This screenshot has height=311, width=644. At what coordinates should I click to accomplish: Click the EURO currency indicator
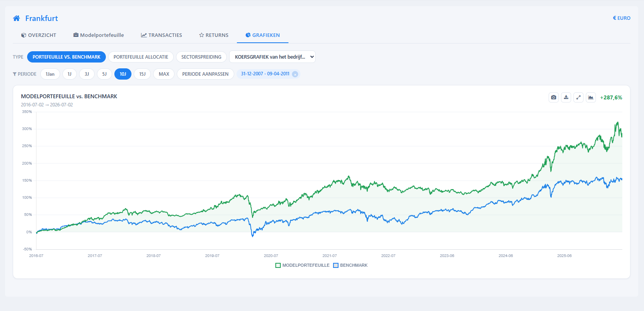pyautogui.click(x=622, y=18)
